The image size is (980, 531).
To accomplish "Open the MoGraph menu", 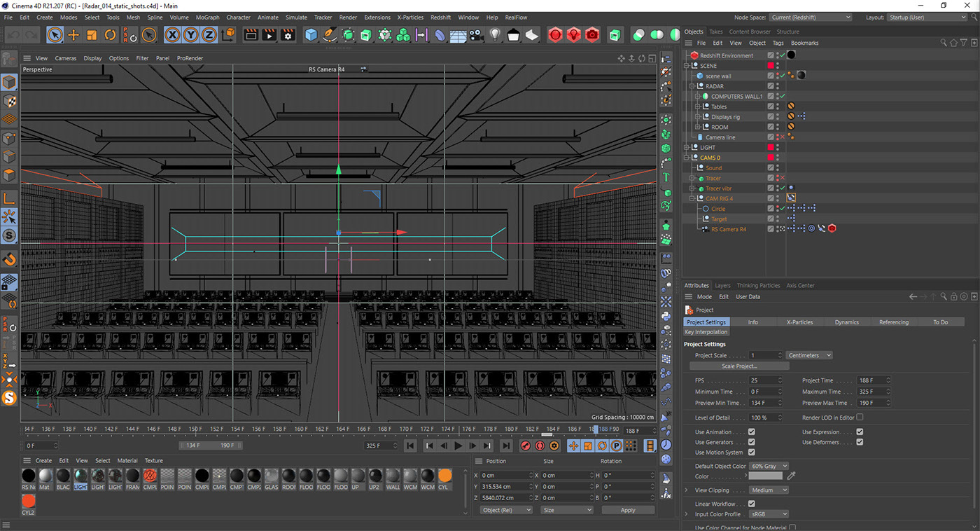I will point(207,18).
